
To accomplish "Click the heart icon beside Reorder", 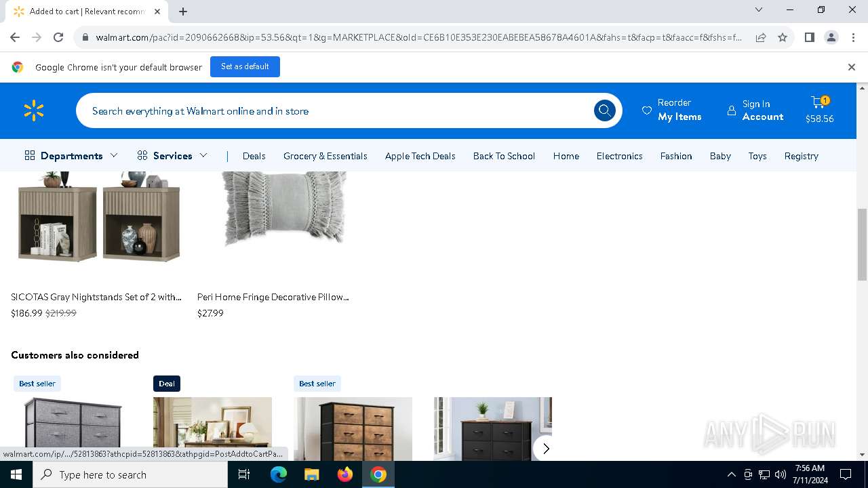I will pyautogui.click(x=647, y=110).
